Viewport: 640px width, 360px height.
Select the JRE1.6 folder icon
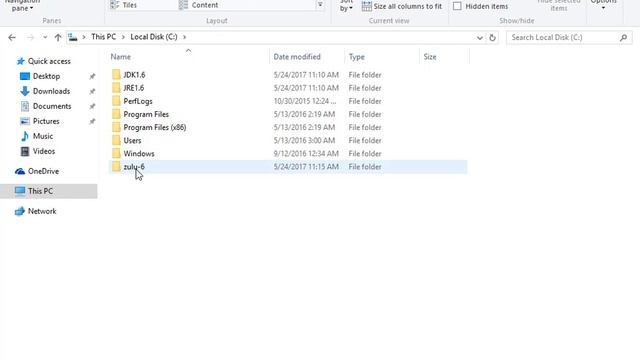pyautogui.click(x=116, y=88)
